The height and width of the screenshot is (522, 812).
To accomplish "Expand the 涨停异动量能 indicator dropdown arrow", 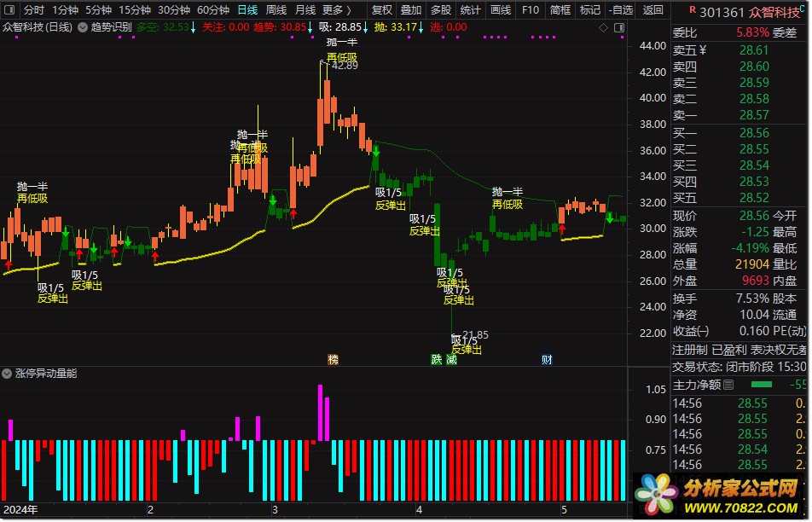I will tap(7, 374).
